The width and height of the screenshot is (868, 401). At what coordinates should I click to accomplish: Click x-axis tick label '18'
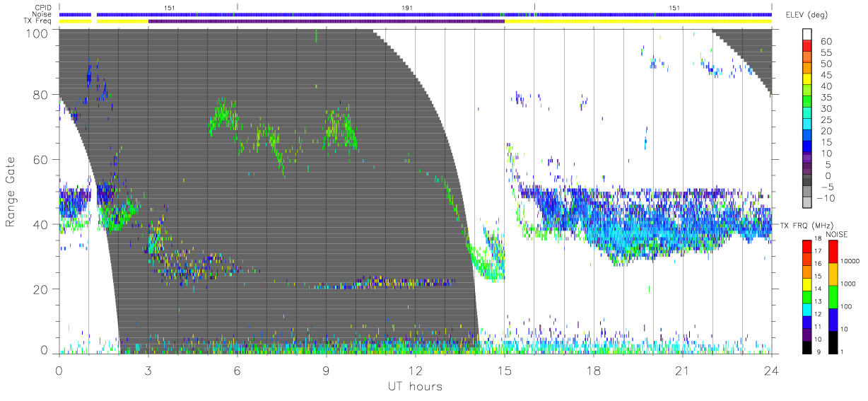pos(593,371)
